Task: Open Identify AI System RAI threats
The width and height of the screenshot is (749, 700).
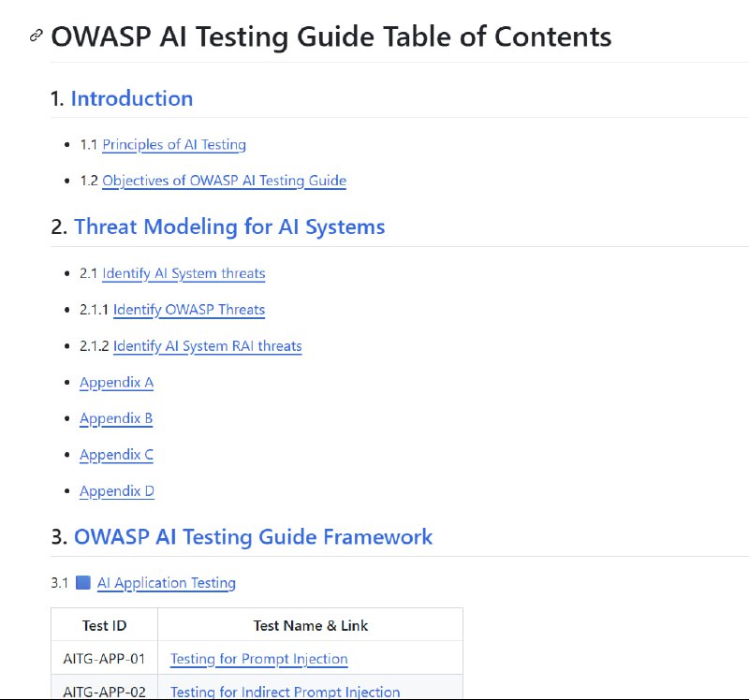Action: [207, 346]
